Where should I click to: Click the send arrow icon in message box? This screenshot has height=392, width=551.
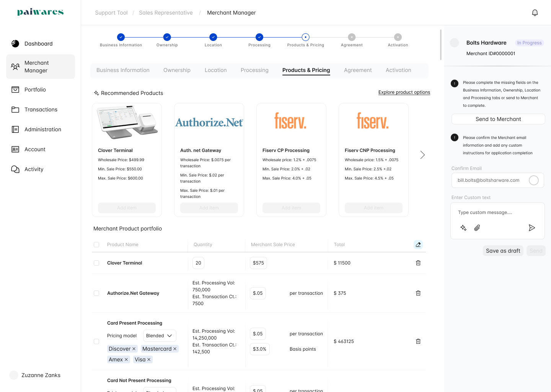(532, 228)
